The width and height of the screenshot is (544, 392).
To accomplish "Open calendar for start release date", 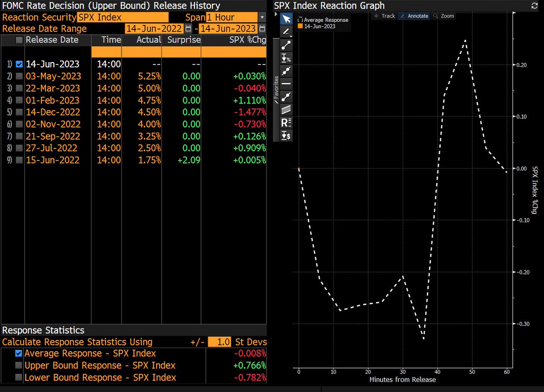I will tap(188, 29).
